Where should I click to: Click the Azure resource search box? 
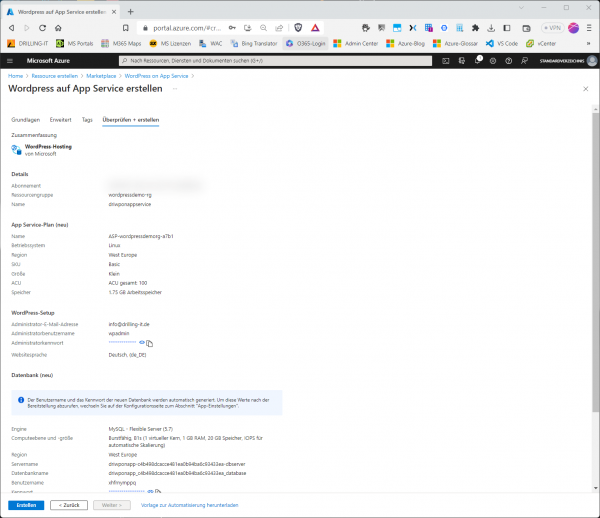(x=275, y=61)
